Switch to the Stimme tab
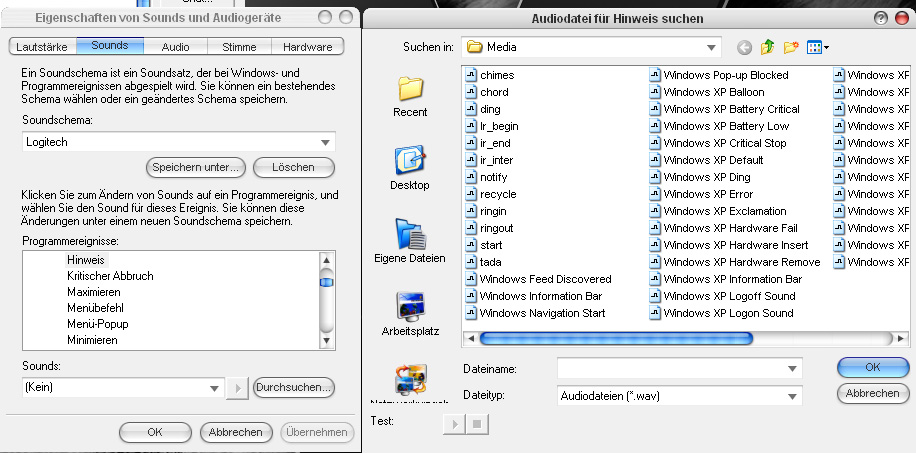 pos(240,47)
